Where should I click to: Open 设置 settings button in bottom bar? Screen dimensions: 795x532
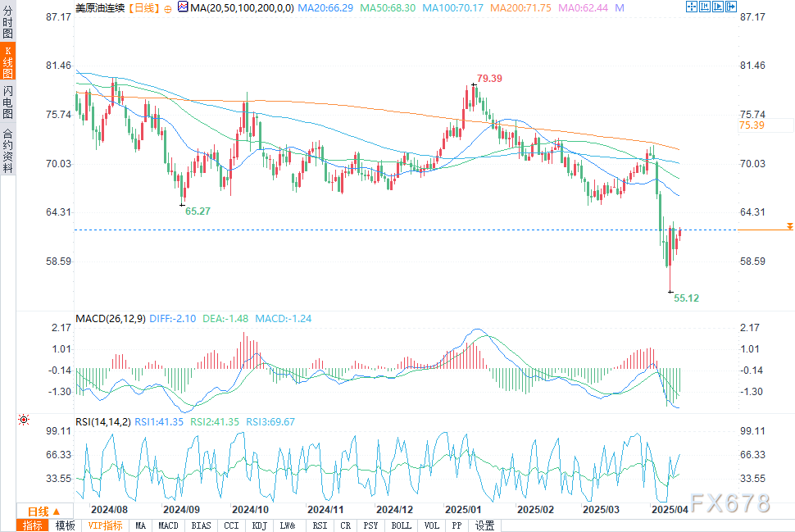tap(484, 525)
